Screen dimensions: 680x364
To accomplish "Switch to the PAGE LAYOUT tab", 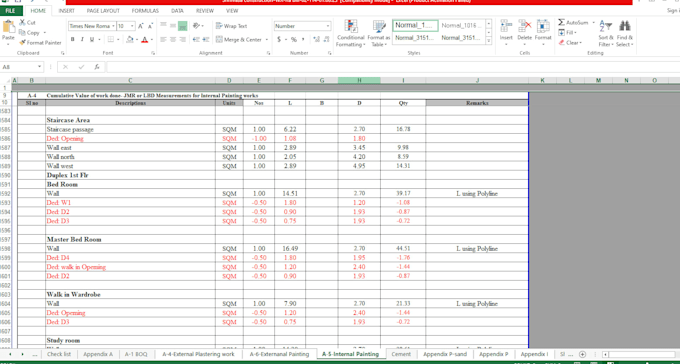I will click(x=103, y=11).
